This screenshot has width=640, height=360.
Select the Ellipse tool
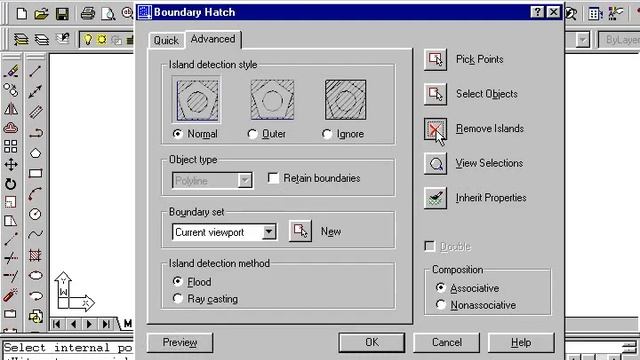click(36, 276)
